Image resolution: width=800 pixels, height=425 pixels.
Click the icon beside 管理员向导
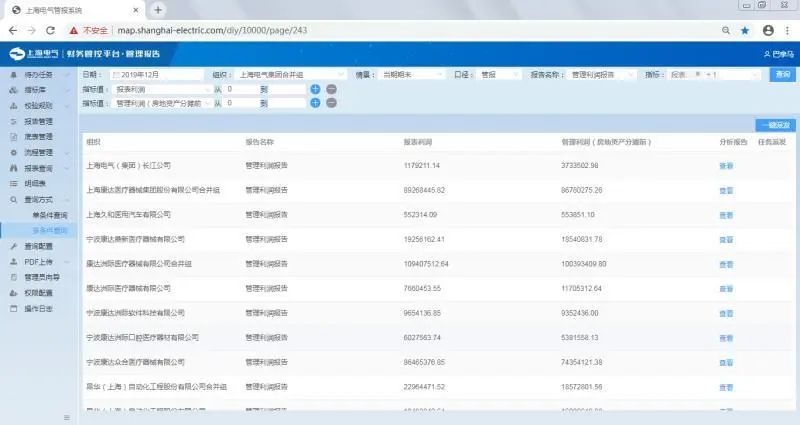click(x=14, y=277)
